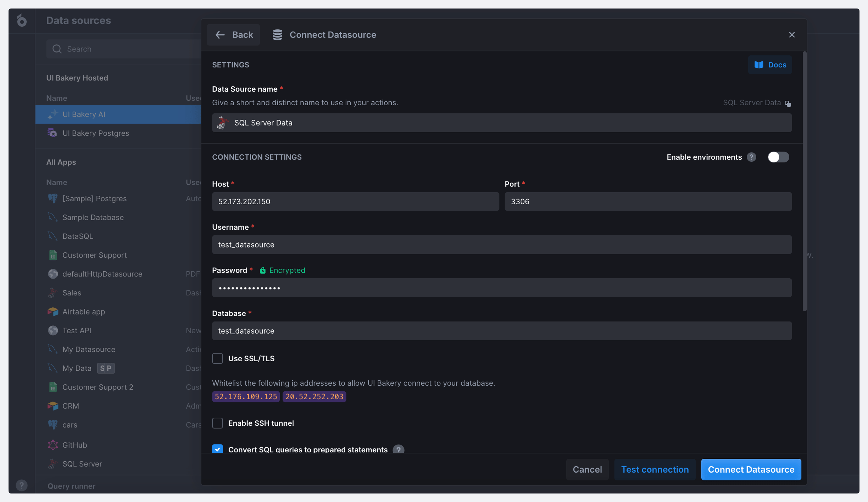Click the copy icon beside SQL Server Data
Screen dimensions: 868x502
(788, 104)
